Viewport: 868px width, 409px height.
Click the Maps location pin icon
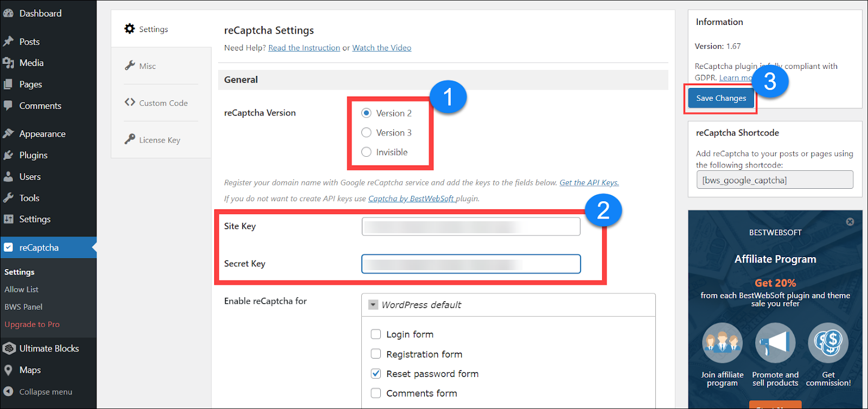point(8,370)
